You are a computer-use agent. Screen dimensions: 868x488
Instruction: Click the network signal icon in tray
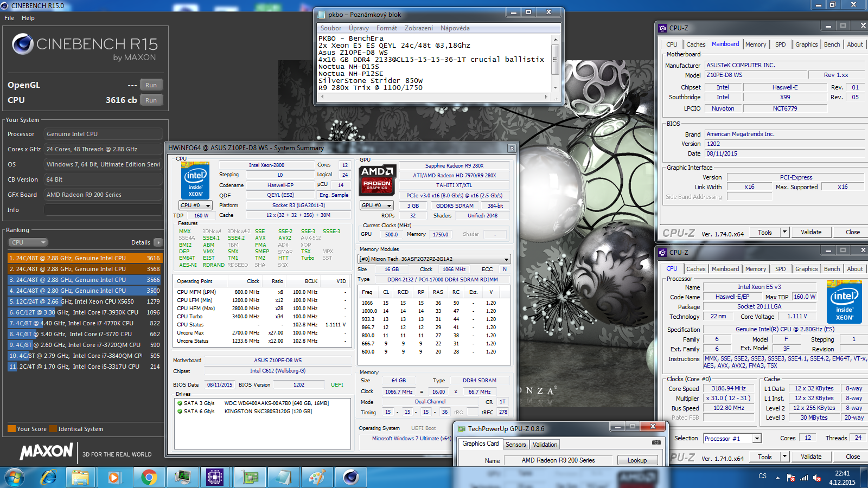[x=804, y=477]
